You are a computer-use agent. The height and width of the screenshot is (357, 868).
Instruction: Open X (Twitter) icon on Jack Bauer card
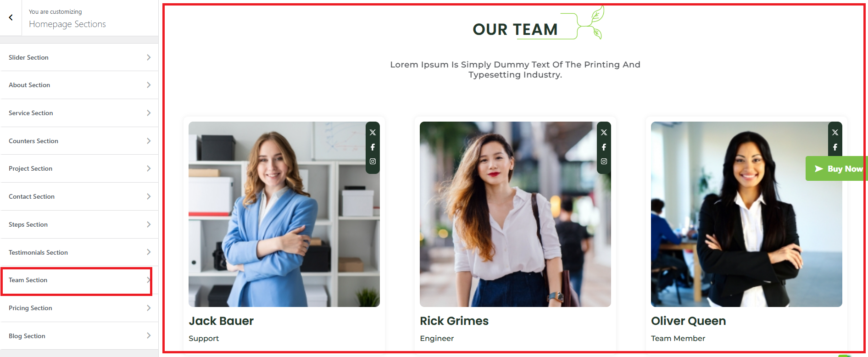(373, 132)
